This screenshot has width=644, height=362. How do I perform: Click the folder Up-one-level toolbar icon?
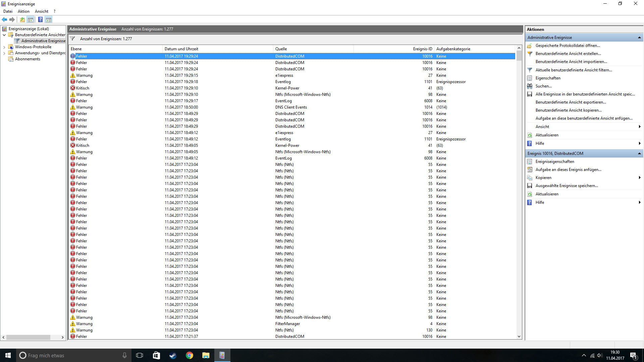click(x=22, y=19)
